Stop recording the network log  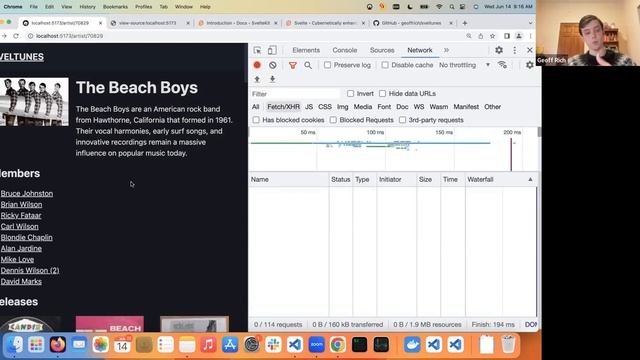point(257,65)
